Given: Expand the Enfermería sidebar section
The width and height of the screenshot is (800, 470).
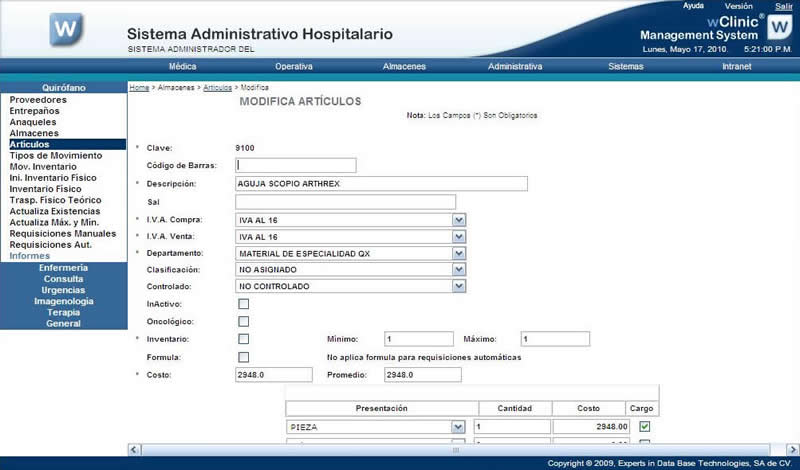Looking at the screenshot, I should click(63, 268).
